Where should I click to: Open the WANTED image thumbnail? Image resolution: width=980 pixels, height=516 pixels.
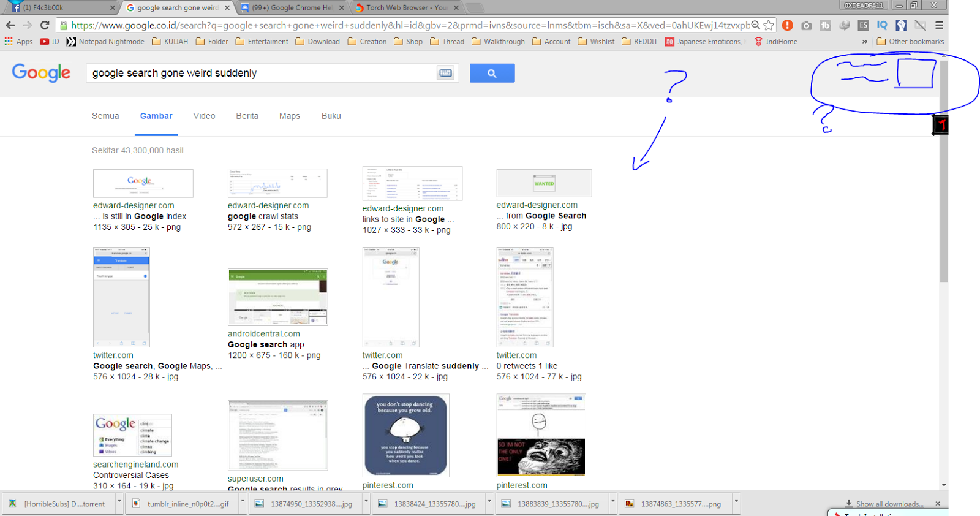pyautogui.click(x=544, y=183)
